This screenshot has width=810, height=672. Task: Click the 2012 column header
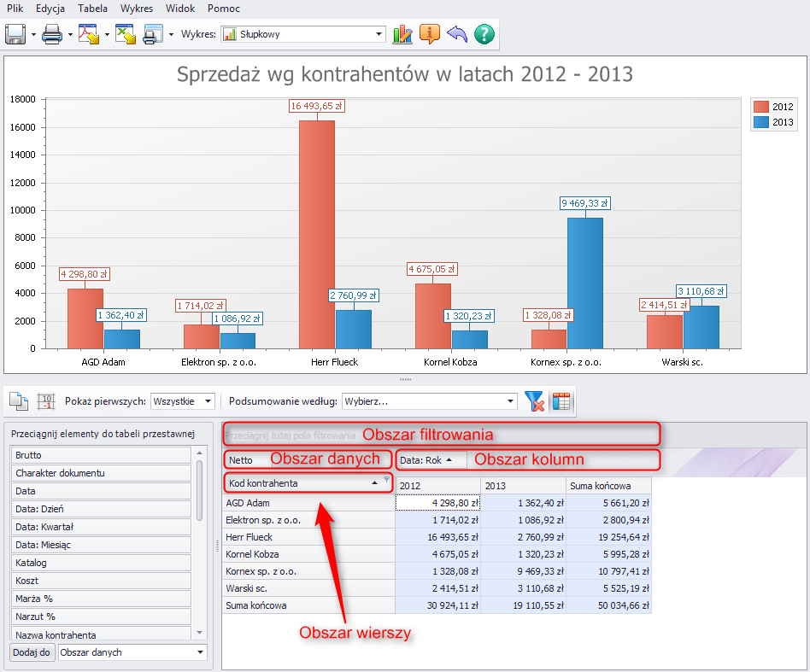(438, 486)
